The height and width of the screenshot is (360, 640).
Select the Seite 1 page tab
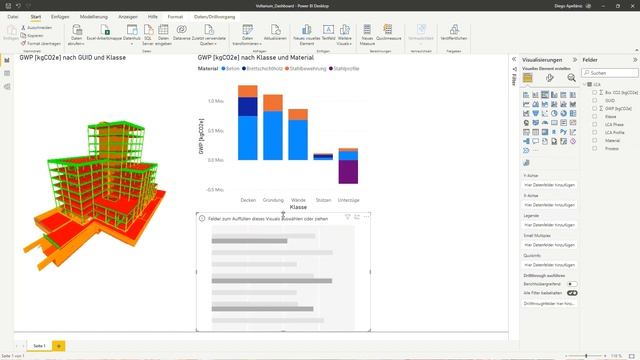click(39, 346)
